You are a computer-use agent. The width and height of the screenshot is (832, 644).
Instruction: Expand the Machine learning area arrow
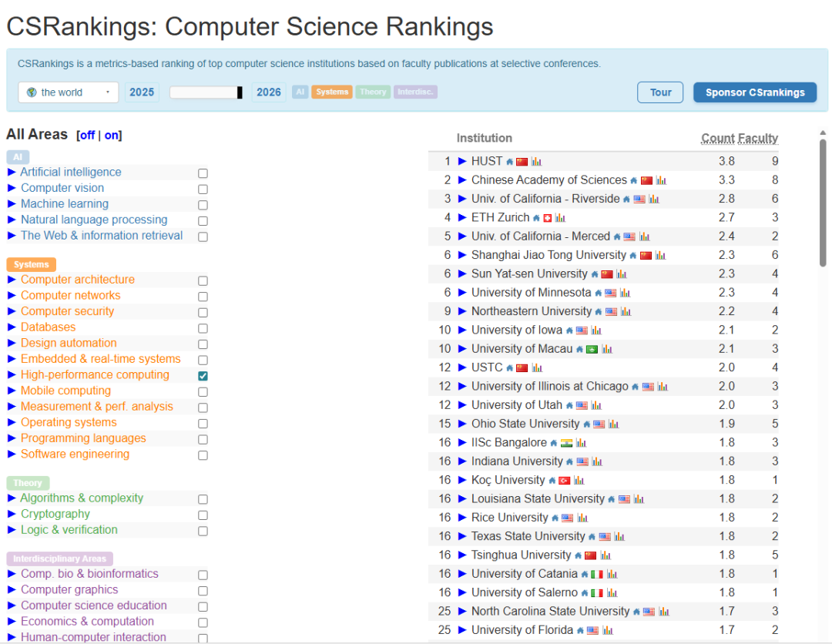click(x=12, y=203)
